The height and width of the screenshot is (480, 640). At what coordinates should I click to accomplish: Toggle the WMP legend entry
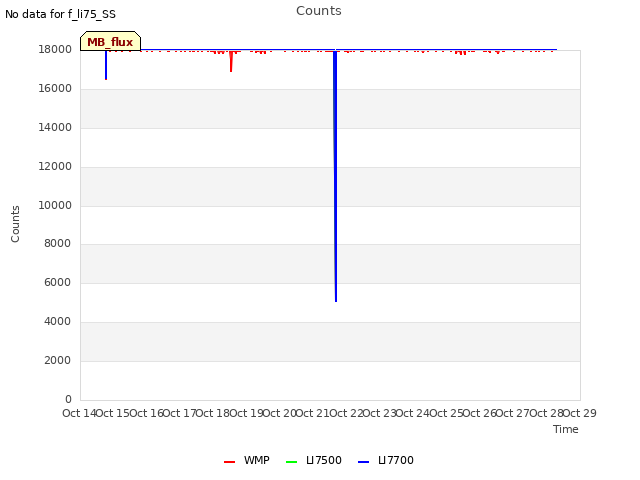247,460
